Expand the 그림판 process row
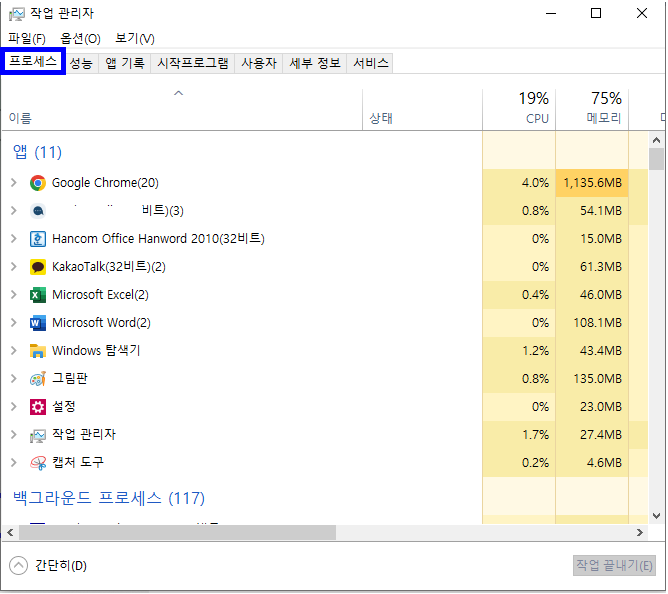 tap(14, 379)
